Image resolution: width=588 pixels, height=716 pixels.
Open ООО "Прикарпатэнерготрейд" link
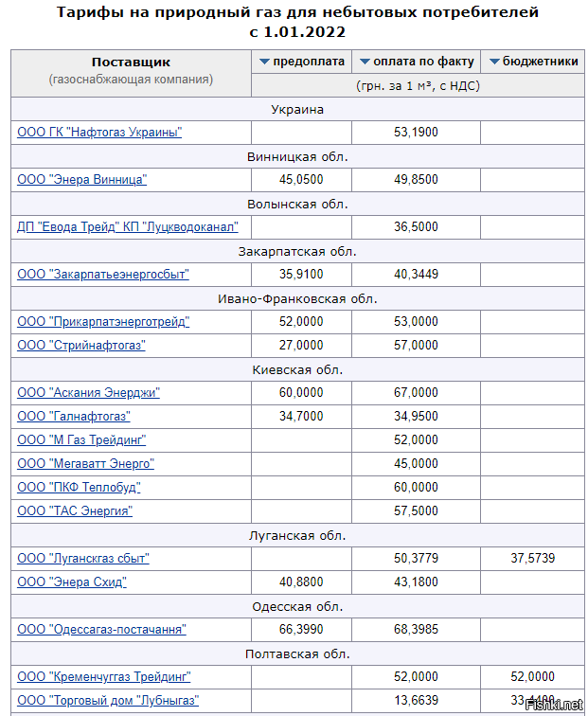point(103,322)
